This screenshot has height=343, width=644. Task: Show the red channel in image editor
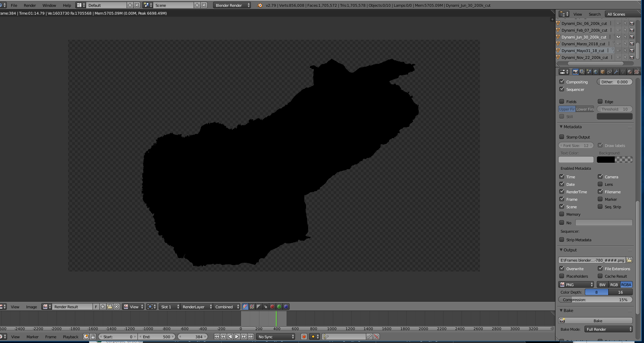272,307
